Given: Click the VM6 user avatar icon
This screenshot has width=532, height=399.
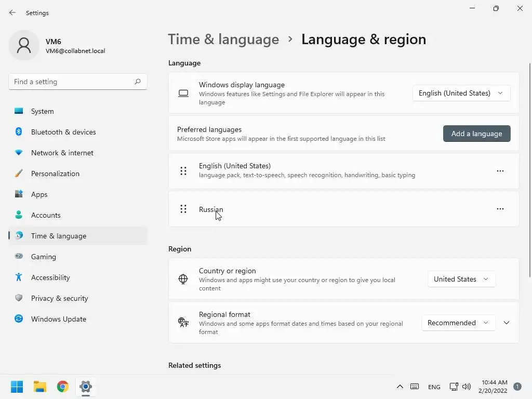Looking at the screenshot, I should [x=24, y=45].
